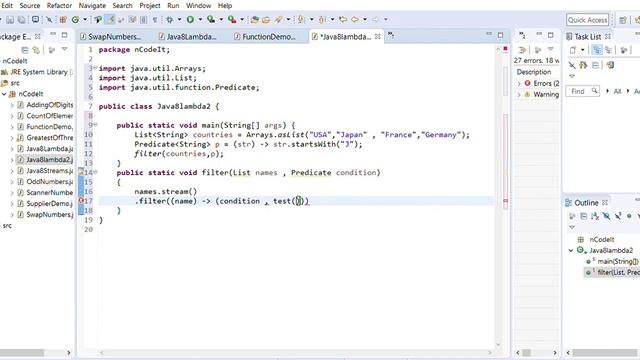Expand the AddingOfDigits file node
This screenshot has height=360, width=640.
coord(12,105)
